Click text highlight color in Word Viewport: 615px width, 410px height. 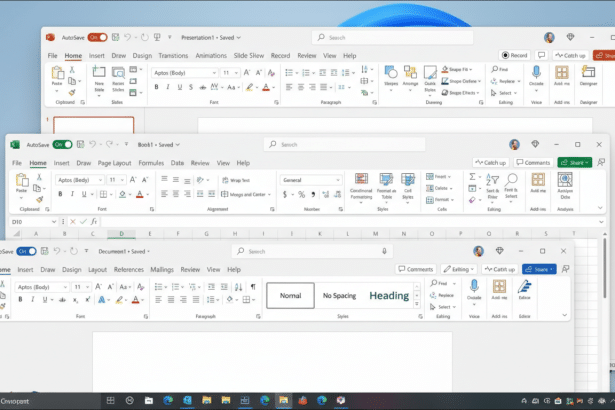(x=119, y=300)
